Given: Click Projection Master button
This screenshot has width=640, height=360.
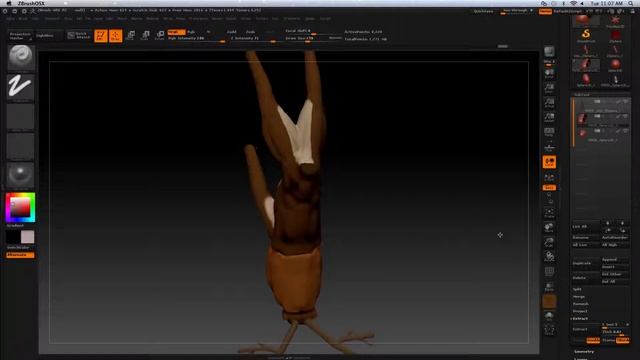Looking at the screenshot, I should (x=20, y=36).
